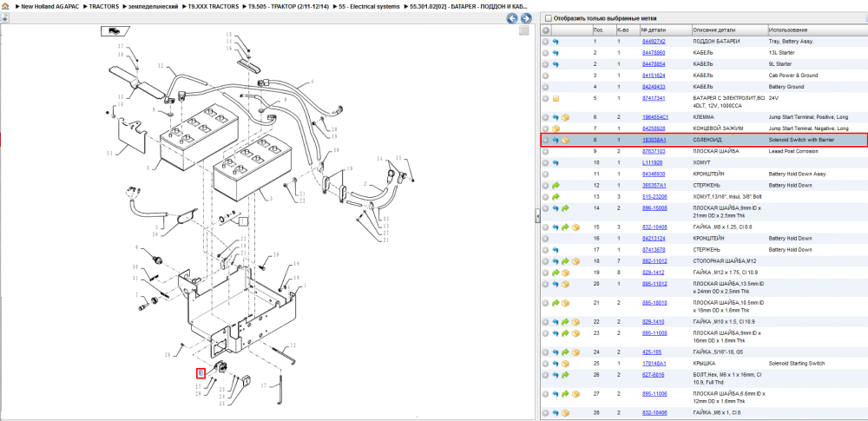Open part number link 87417341
This screenshot has width=868, height=421.
point(654,98)
